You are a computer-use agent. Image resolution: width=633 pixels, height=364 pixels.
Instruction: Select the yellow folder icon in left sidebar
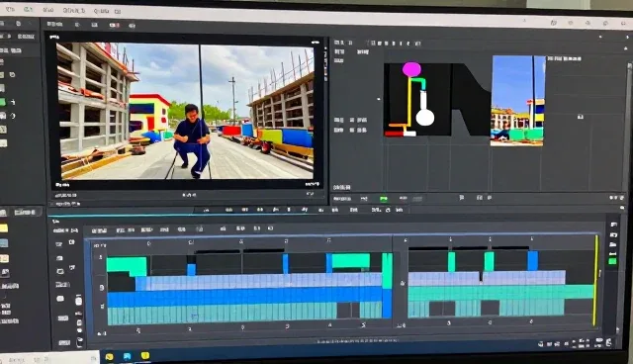(4, 228)
